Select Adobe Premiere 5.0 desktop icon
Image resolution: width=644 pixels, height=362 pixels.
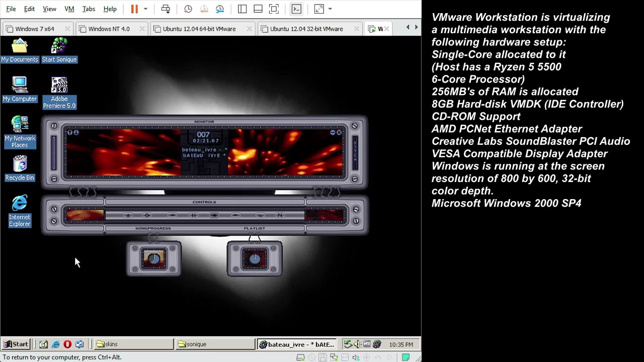click(x=59, y=93)
